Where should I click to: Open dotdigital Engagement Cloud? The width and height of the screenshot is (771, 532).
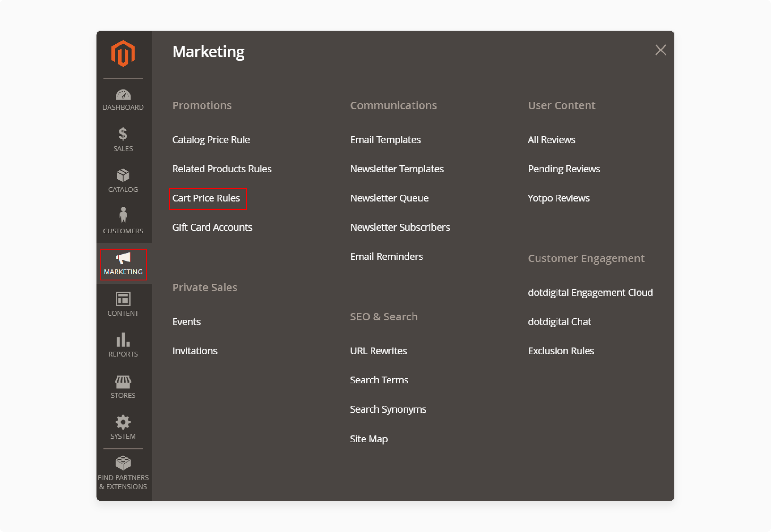coord(590,293)
